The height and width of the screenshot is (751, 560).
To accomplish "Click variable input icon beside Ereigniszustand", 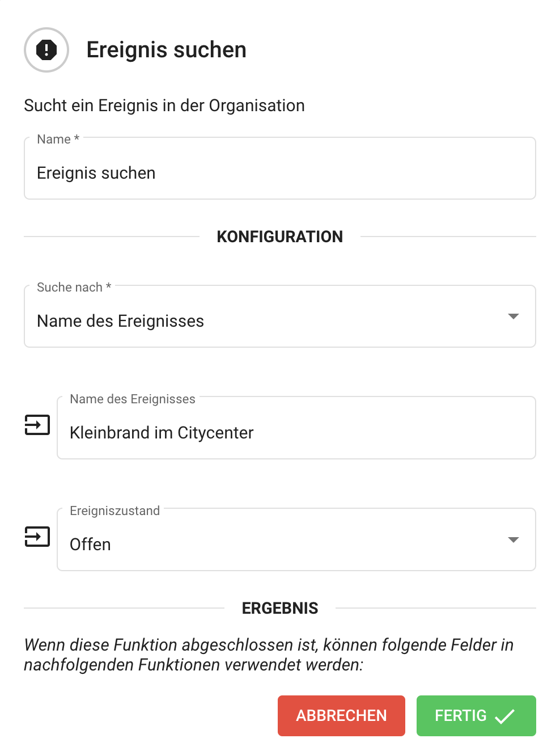I will pyautogui.click(x=37, y=537).
